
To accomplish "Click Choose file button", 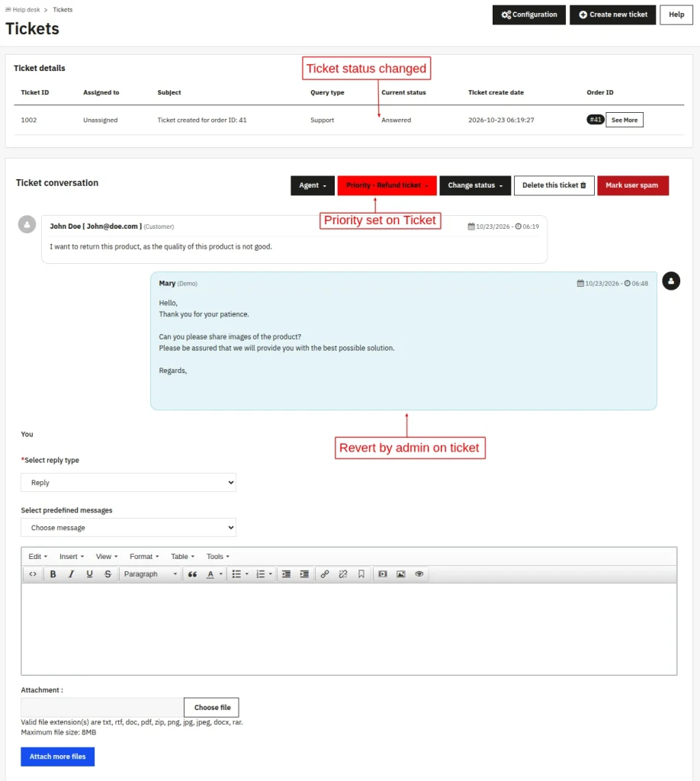I will click(x=211, y=707).
